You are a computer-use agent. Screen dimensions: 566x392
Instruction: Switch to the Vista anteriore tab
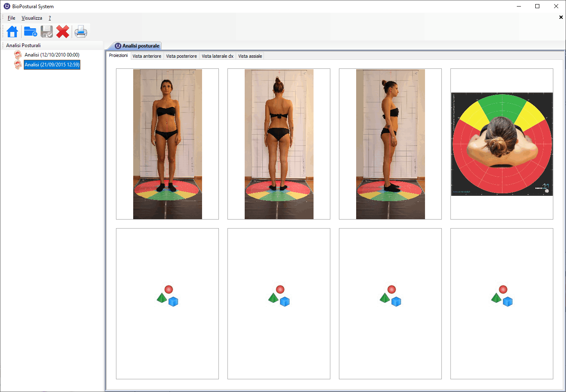(147, 56)
